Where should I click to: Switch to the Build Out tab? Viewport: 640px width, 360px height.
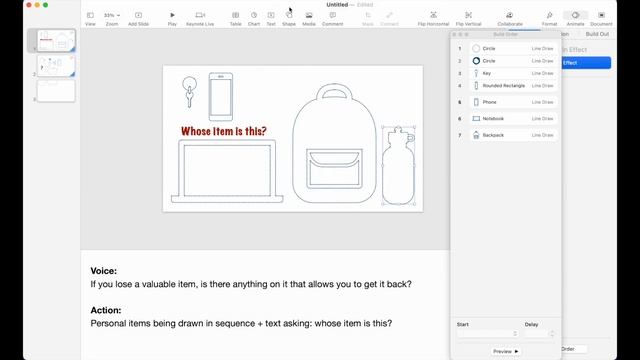click(597, 34)
